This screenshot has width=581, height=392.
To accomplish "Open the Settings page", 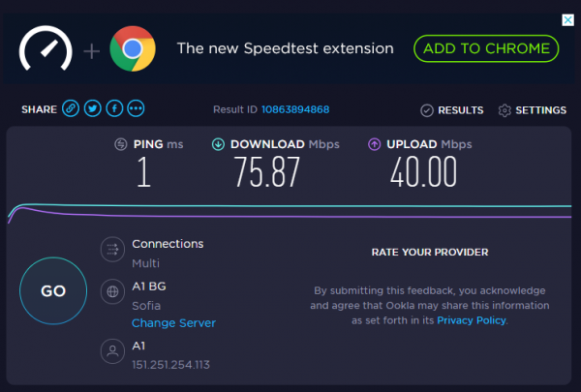I will coord(532,110).
